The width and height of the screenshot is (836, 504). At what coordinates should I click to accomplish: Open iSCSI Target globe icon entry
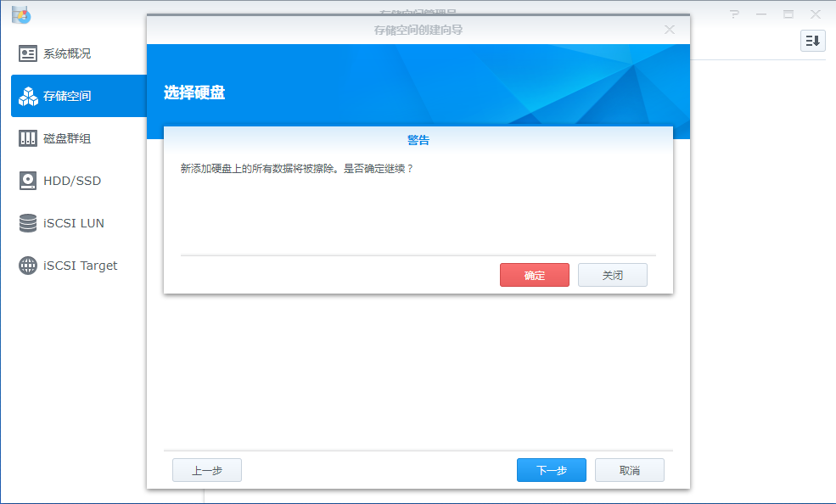point(28,266)
